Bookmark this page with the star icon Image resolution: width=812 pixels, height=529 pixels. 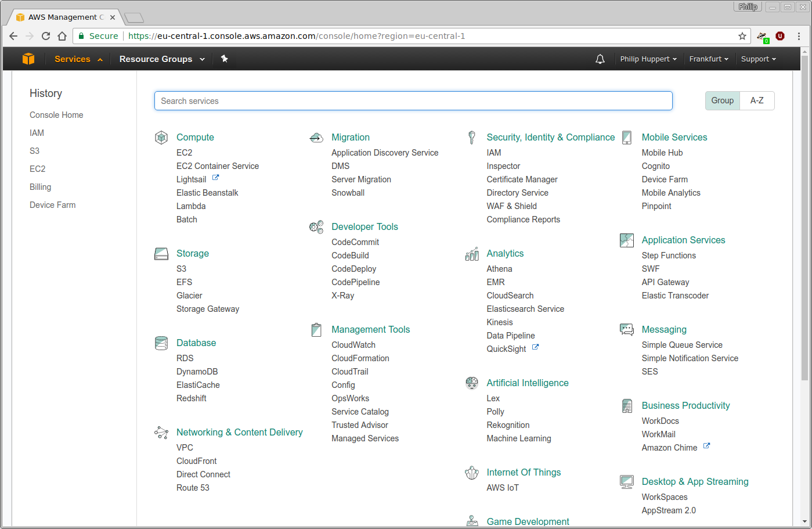click(742, 35)
